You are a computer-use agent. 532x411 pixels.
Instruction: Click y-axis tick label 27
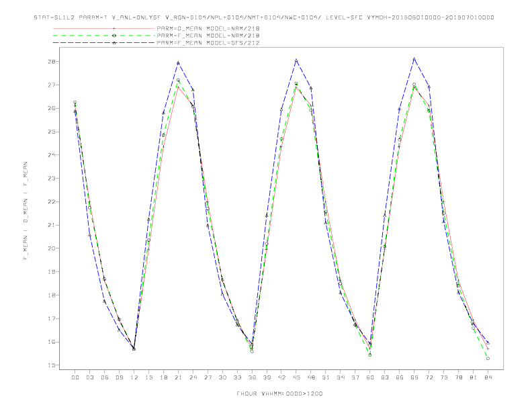[x=53, y=85]
